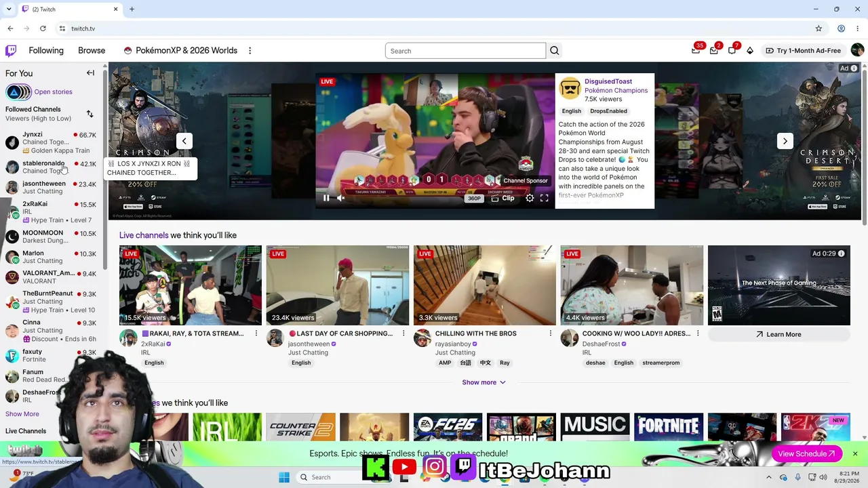Open the user profile avatar menu
This screenshot has height=488, width=868.
click(x=857, y=51)
